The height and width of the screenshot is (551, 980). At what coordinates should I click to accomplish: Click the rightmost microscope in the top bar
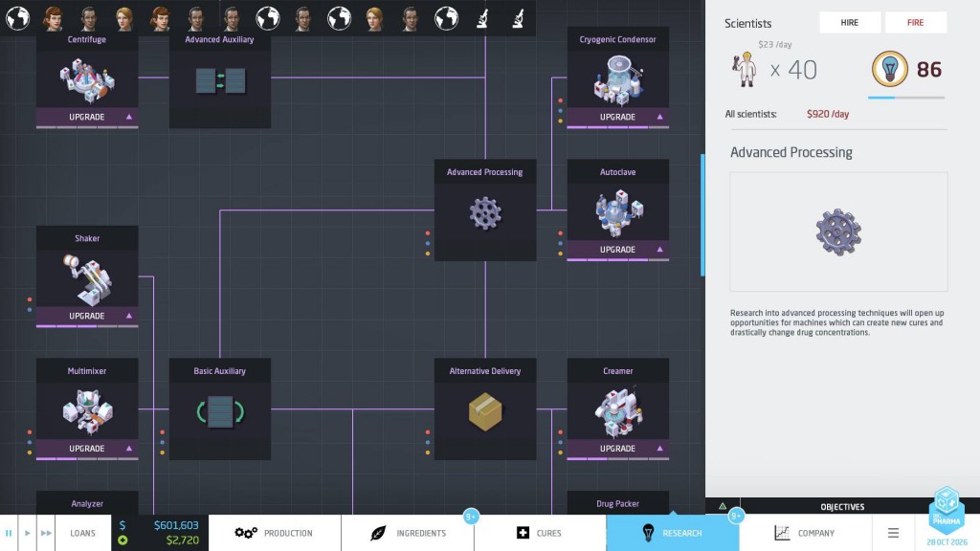[x=518, y=18]
